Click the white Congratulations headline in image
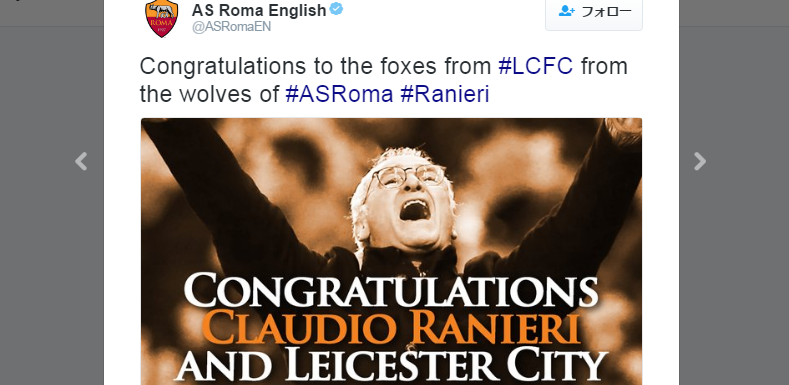 [391, 290]
